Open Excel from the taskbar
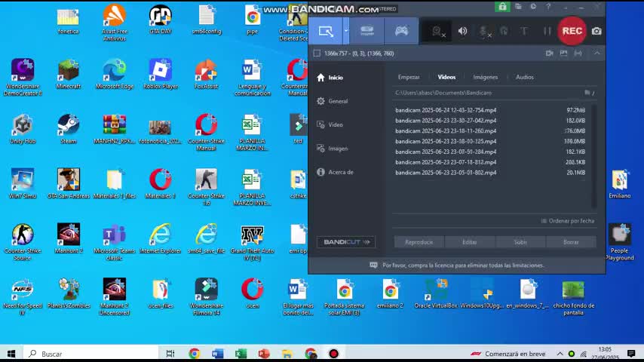This screenshot has height=362, width=644. coord(241,354)
